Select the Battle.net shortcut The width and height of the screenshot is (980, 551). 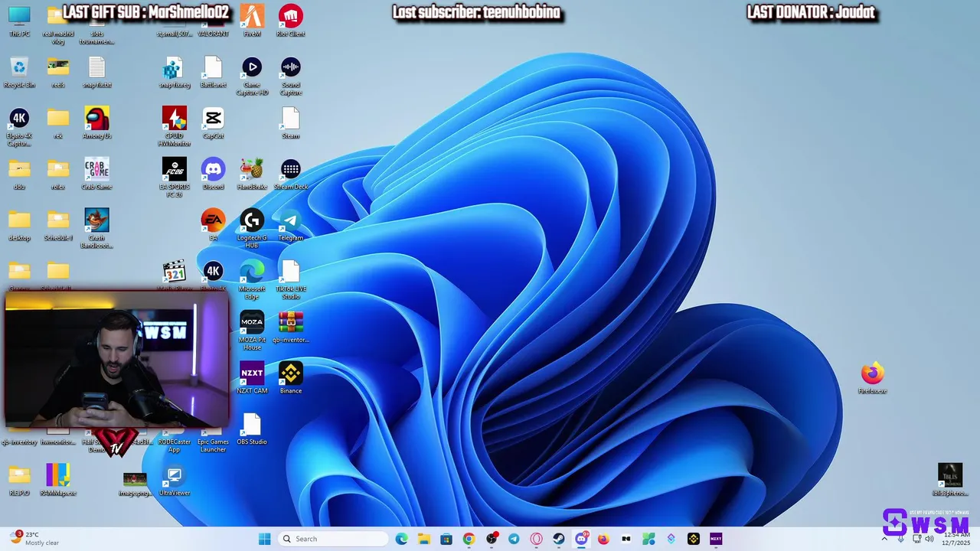pos(213,72)
